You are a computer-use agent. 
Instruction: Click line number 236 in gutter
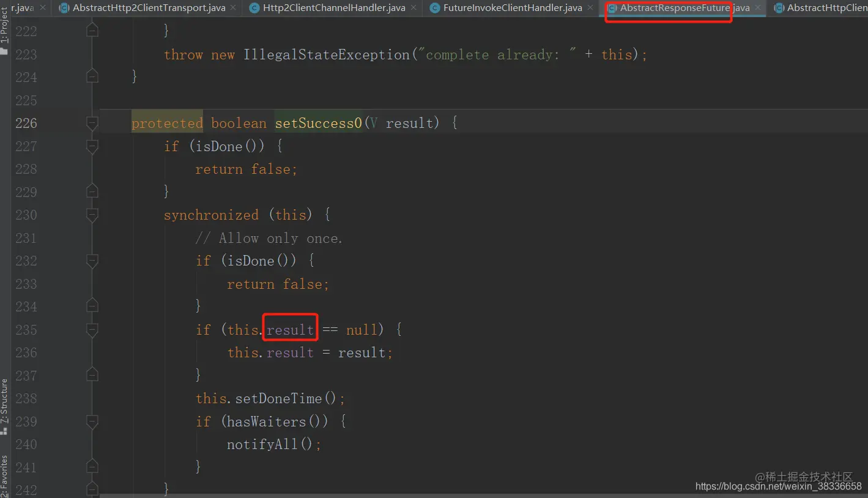pos(26,352)
